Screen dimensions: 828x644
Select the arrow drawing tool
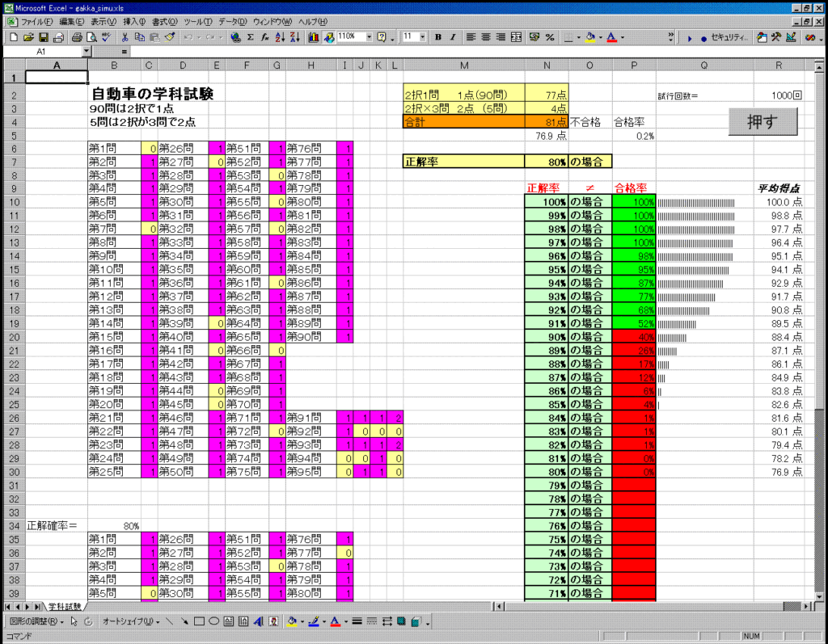pyautogui.click(x=184, y=621)
